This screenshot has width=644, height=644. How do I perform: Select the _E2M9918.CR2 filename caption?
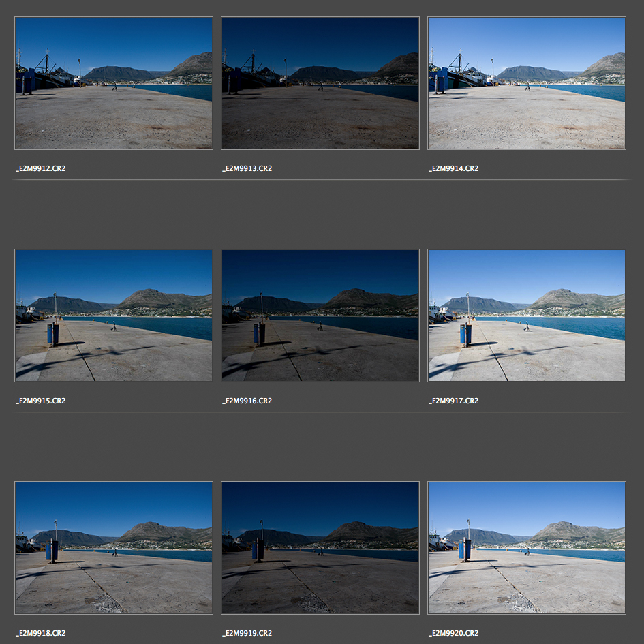pyautogui.click(x=41, y=633)
